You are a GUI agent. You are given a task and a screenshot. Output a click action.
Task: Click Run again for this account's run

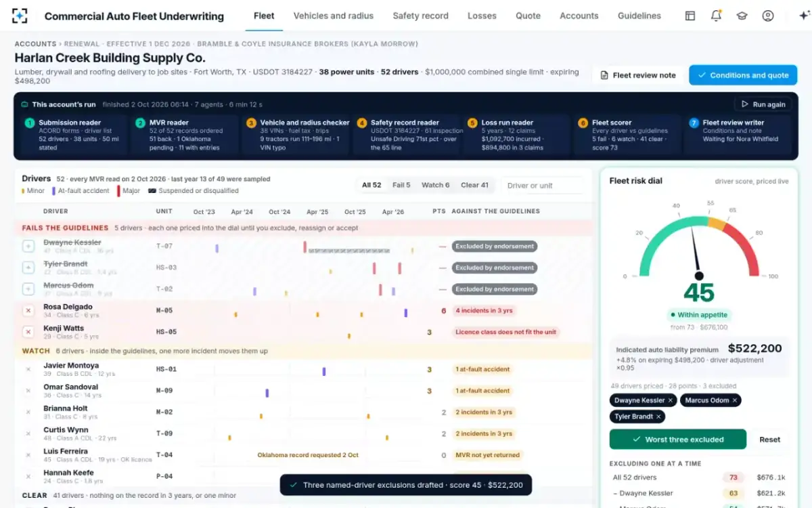pyautogui.click(x=763, y=104)
